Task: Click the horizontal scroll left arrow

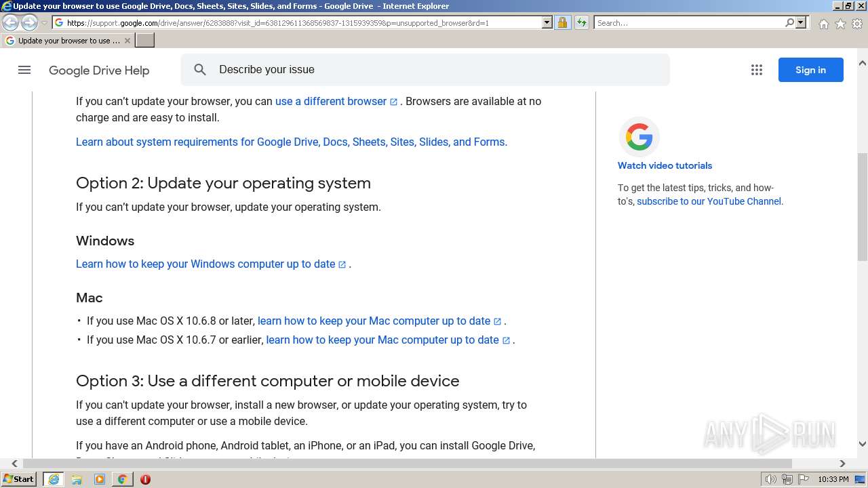Action: pyautogui.click(x=14, y=464)
